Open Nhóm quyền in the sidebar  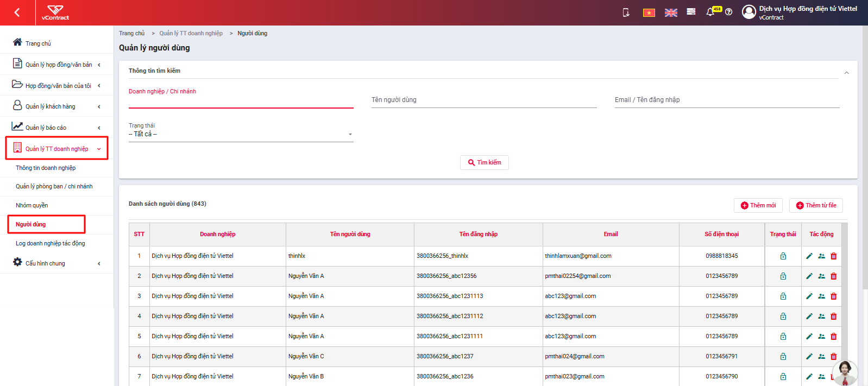pos(32,206)
